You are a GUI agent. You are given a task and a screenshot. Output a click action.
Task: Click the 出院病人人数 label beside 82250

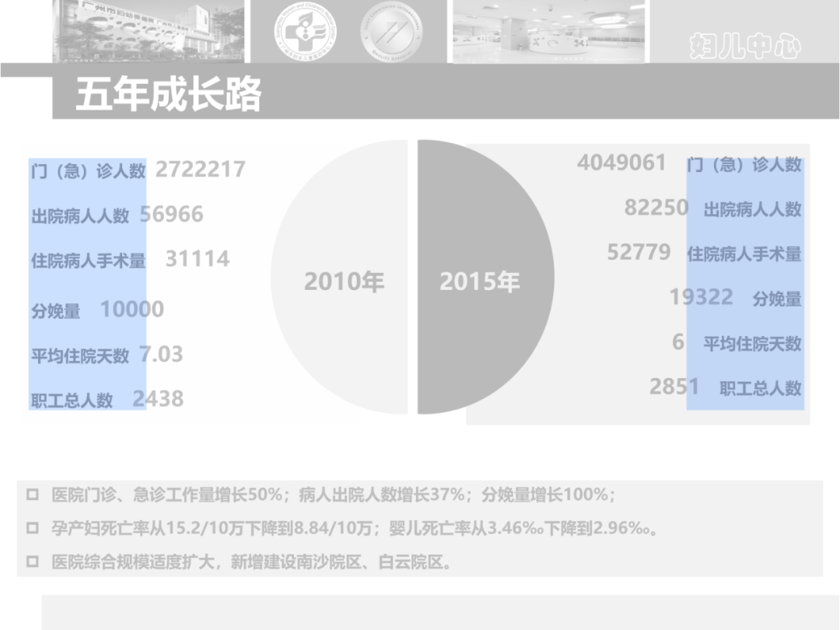(x=752, y=209)
